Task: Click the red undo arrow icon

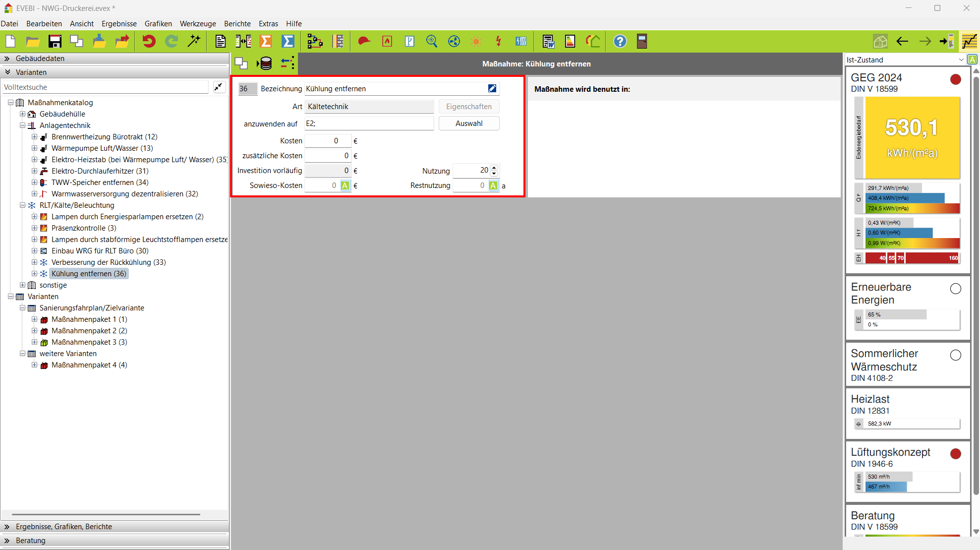Action: [148, 42]
